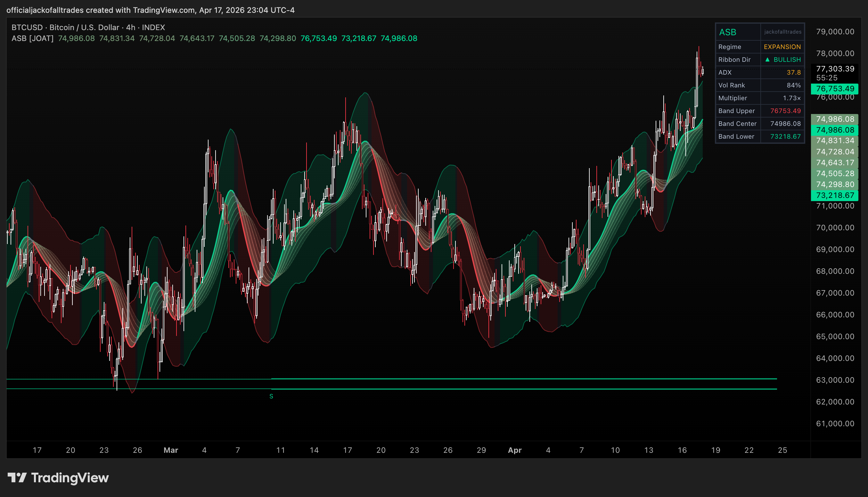The width and height of the screenshot is (868, 497).
Task: Click the officialjackofalltrades snapshot attribution header
Action: pyautogui.click(x=151, y=10)
